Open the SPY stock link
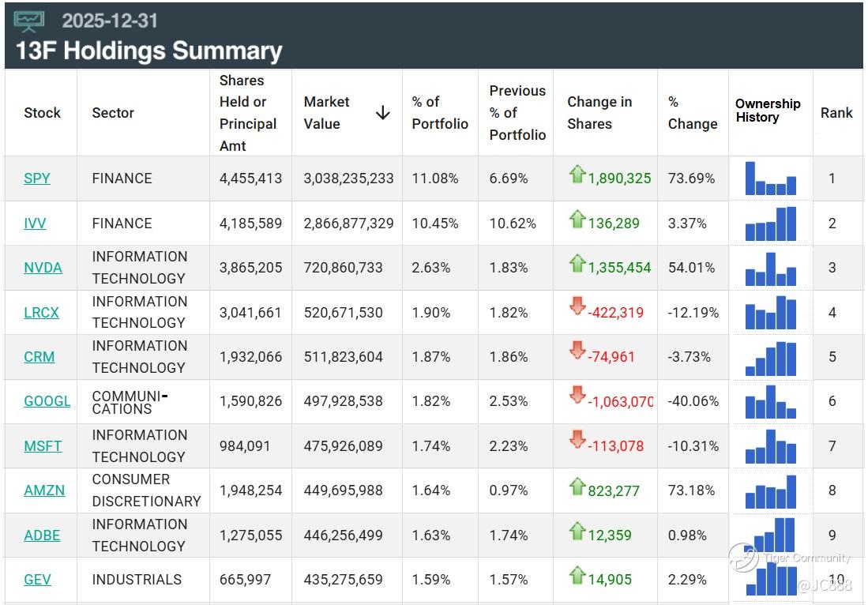This screenshot has width=868, height=605. coord(37,178)
